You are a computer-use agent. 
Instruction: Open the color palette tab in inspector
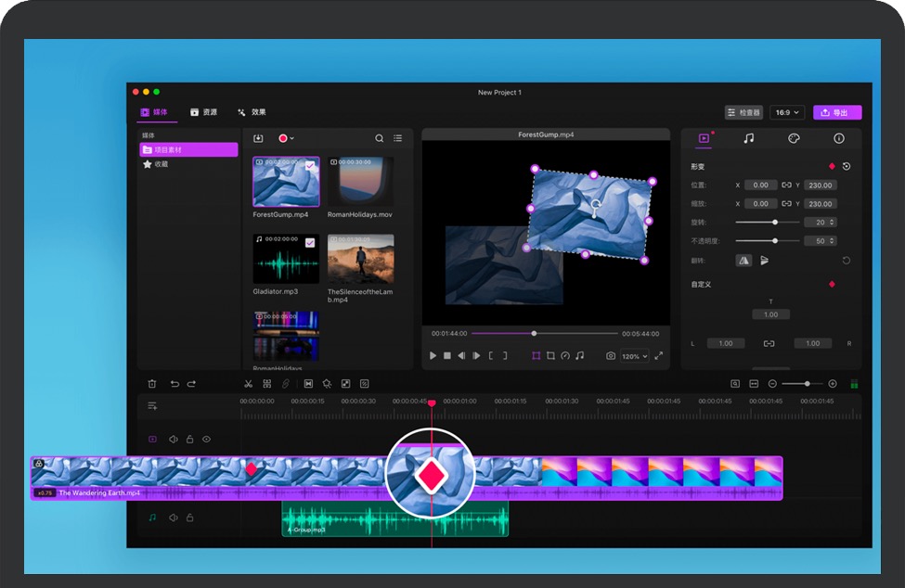pos(794,138)
